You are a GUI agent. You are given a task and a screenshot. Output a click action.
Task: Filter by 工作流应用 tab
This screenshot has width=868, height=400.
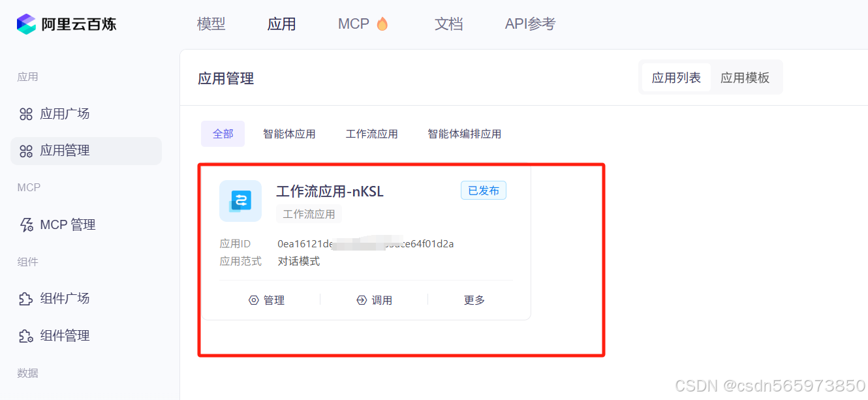pyautogui.click(x=371, y=134)
